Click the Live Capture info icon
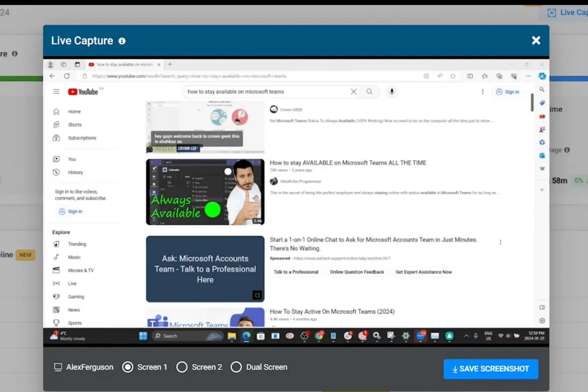The height and width of the screenshot is (392, 588). [x=122, y=41]
